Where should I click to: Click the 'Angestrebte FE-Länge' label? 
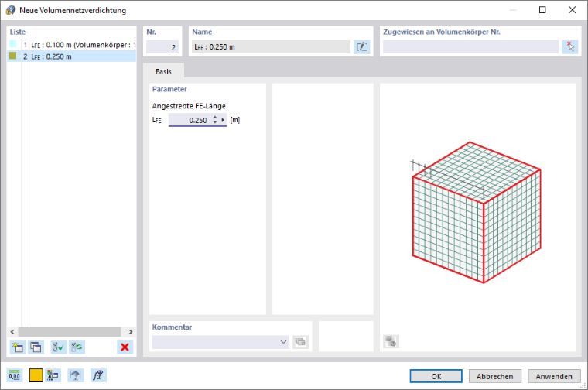tap(189, 106)
